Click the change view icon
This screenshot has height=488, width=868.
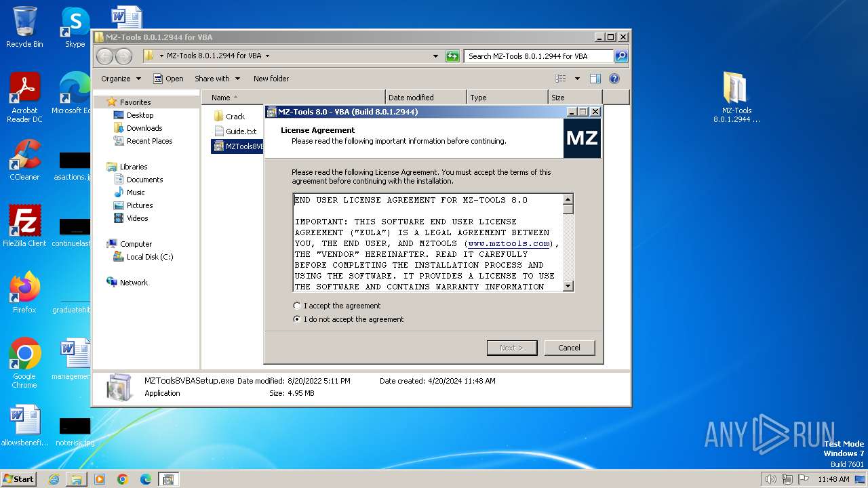561,79
